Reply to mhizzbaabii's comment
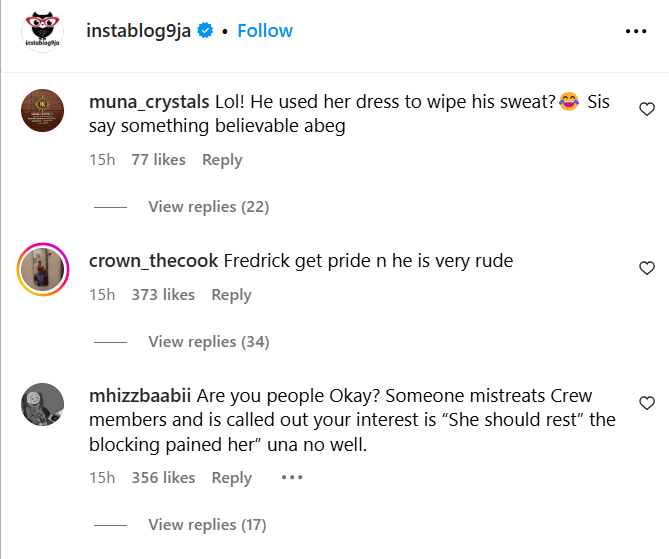This screenshot has width=669, height=559. point(231,478)
